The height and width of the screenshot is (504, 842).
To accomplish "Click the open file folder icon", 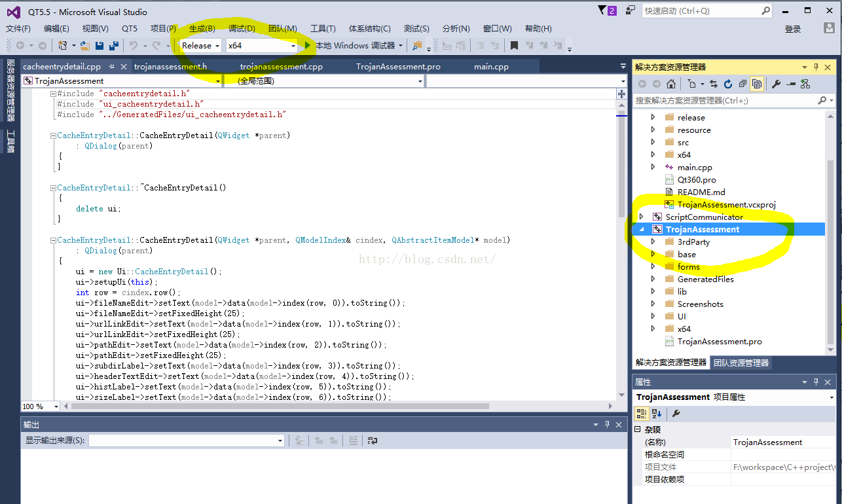I will pos(86,46).
